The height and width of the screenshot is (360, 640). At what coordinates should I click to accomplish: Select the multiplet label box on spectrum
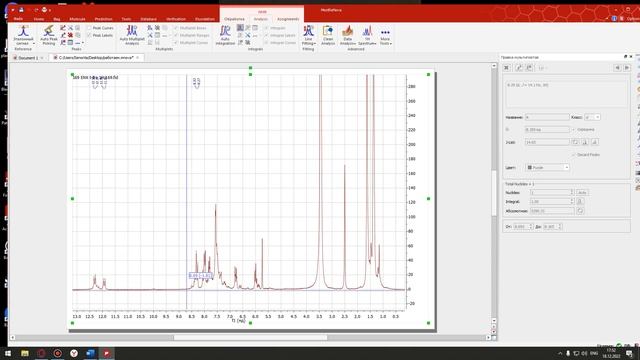click(200, 276)
